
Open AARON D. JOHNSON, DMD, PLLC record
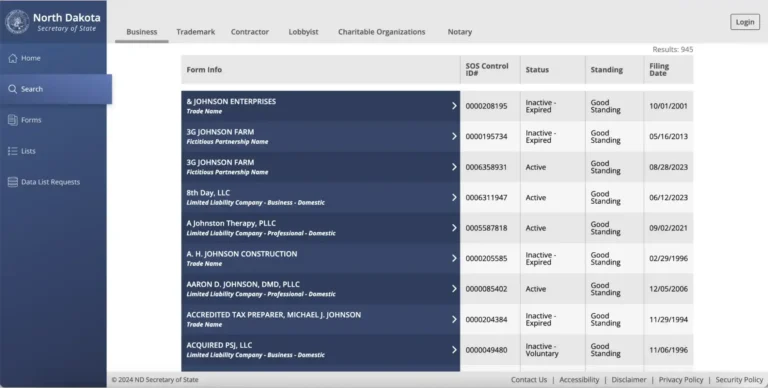click(x=320, y=289)
